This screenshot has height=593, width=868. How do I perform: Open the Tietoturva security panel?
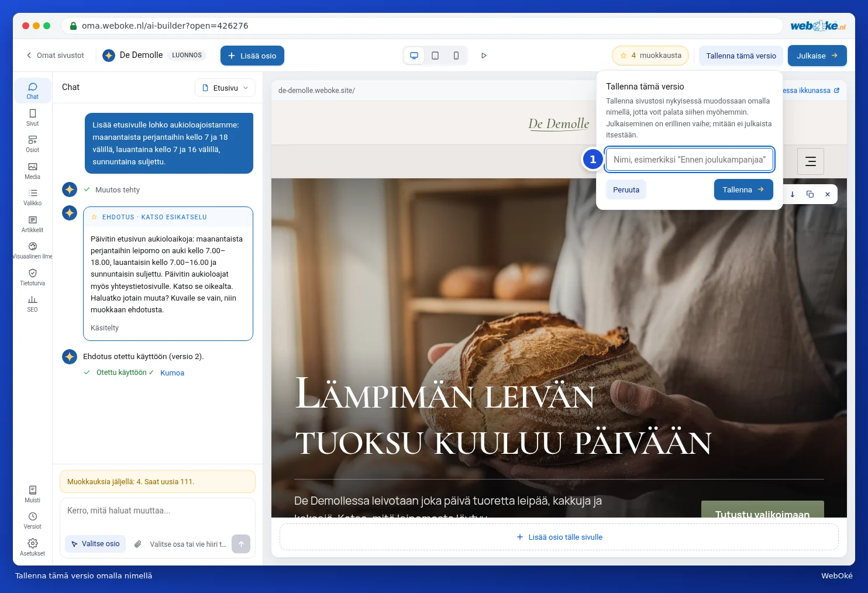33,277
